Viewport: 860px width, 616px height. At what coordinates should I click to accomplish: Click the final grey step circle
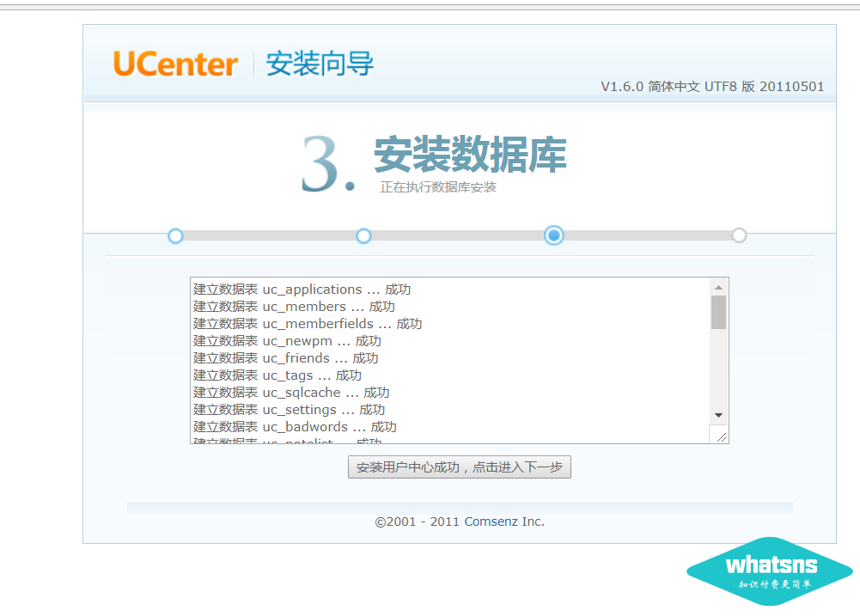(x=739, y=235)
